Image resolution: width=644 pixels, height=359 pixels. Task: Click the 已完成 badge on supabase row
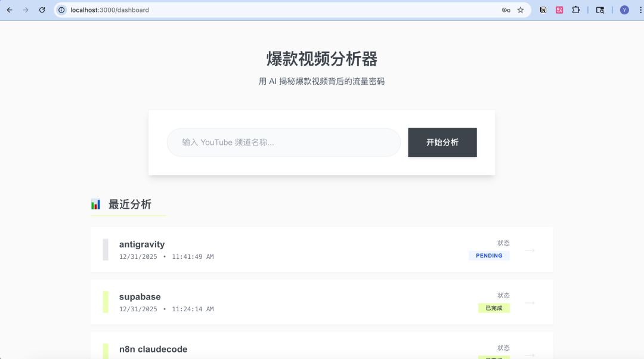494,308
